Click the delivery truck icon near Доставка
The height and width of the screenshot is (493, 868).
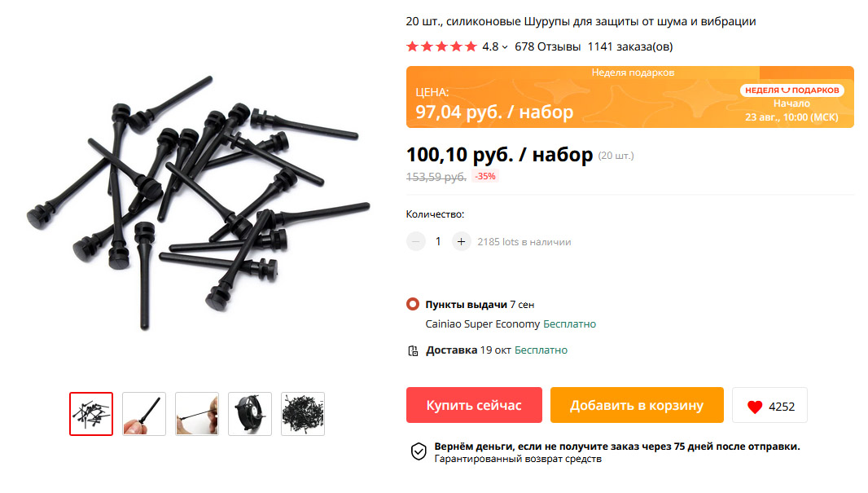point(413,350)
